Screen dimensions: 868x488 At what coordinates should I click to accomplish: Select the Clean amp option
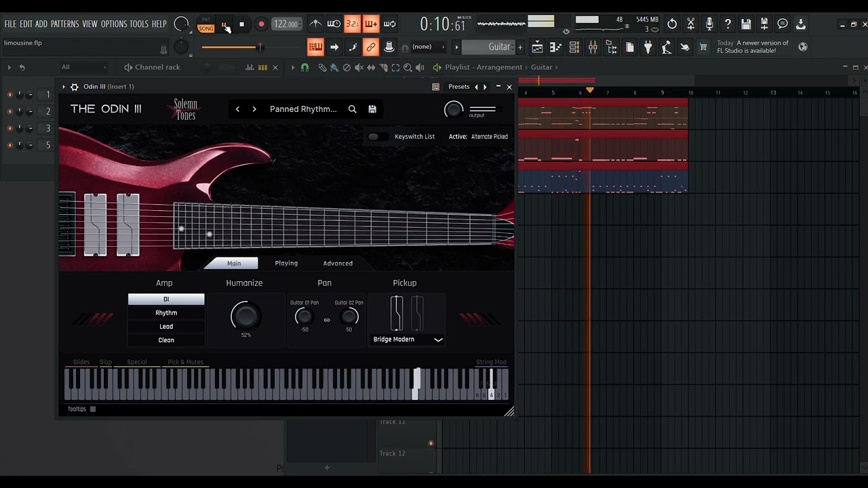pos(166,340)
